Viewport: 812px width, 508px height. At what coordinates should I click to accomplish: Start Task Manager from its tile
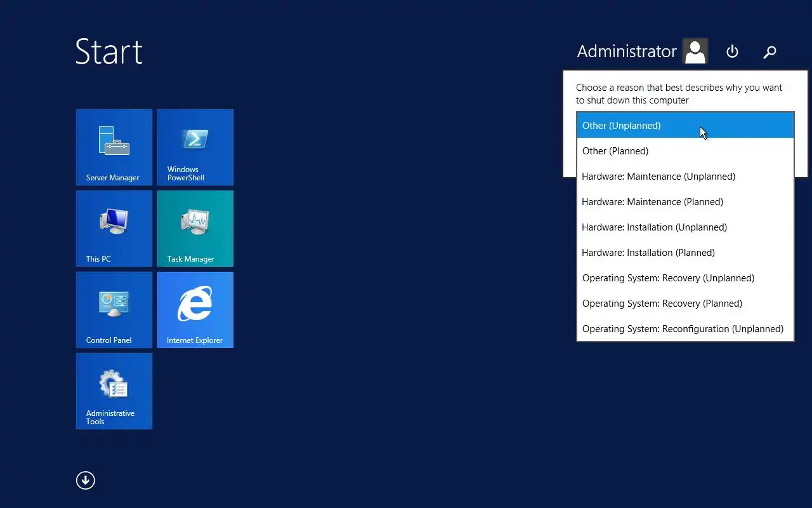coord(195,229)
